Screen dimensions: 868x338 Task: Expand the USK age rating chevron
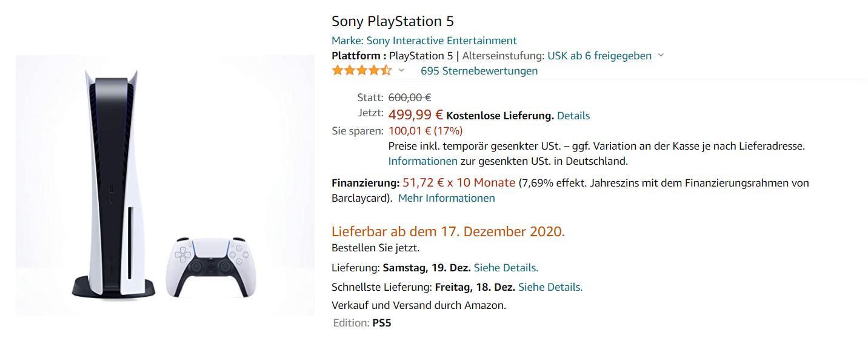click(x=661, y=56)
